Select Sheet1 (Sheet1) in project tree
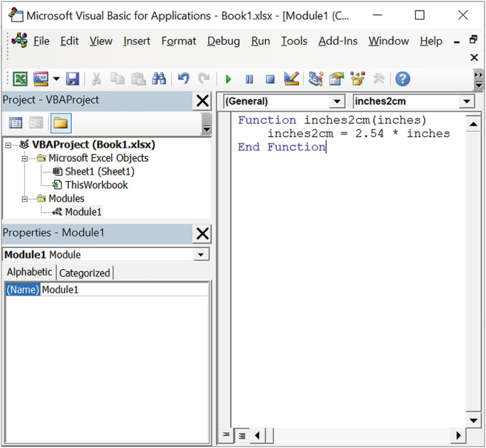The width and height of the screenshot is (486, 448). click(x=99, y=172)
